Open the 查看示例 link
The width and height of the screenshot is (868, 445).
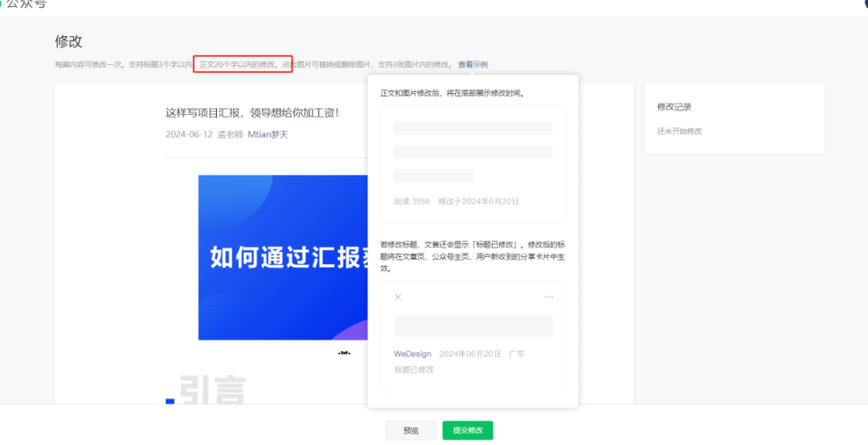(x=473, y=65)
